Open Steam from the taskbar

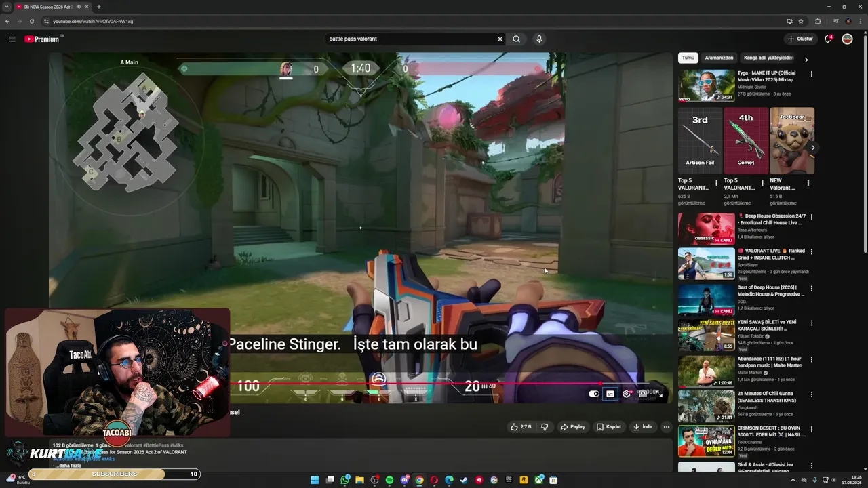point(464,480)
